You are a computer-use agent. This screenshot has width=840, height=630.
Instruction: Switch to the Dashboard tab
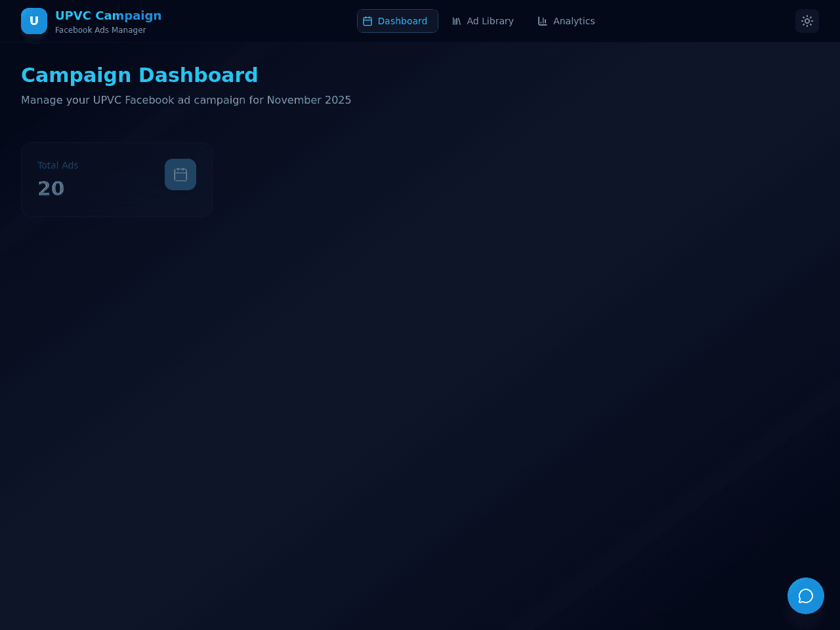click(x=398, y=21)
